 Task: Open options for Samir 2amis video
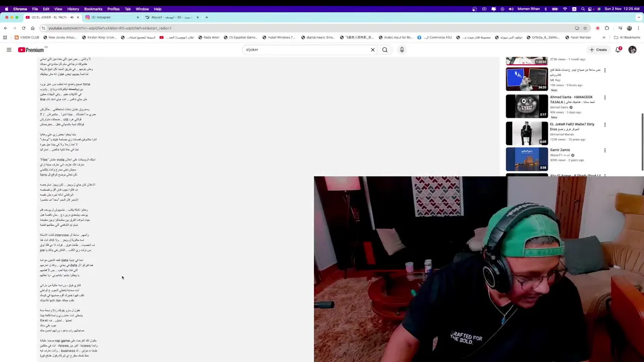605,150
